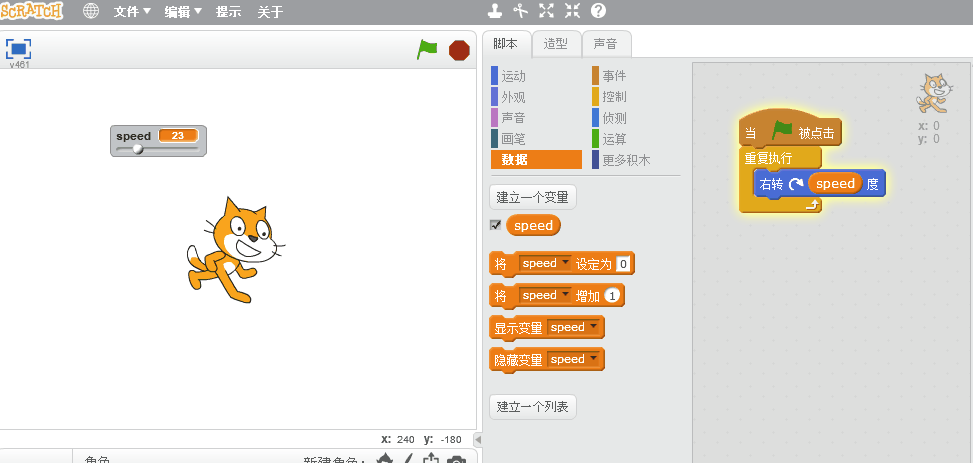Click the Scratch logo
The width and height of the screenshot is (973, 463).
pyautogui.click(x=32, y=11)
